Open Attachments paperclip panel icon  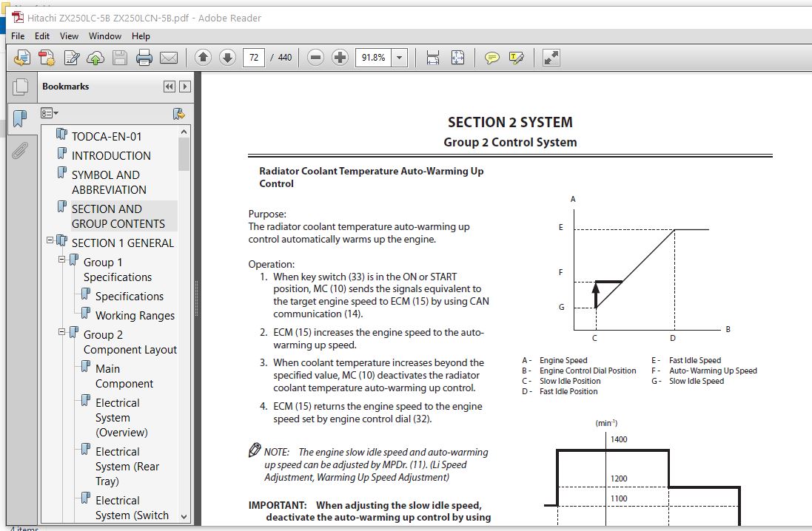point(20,150)
